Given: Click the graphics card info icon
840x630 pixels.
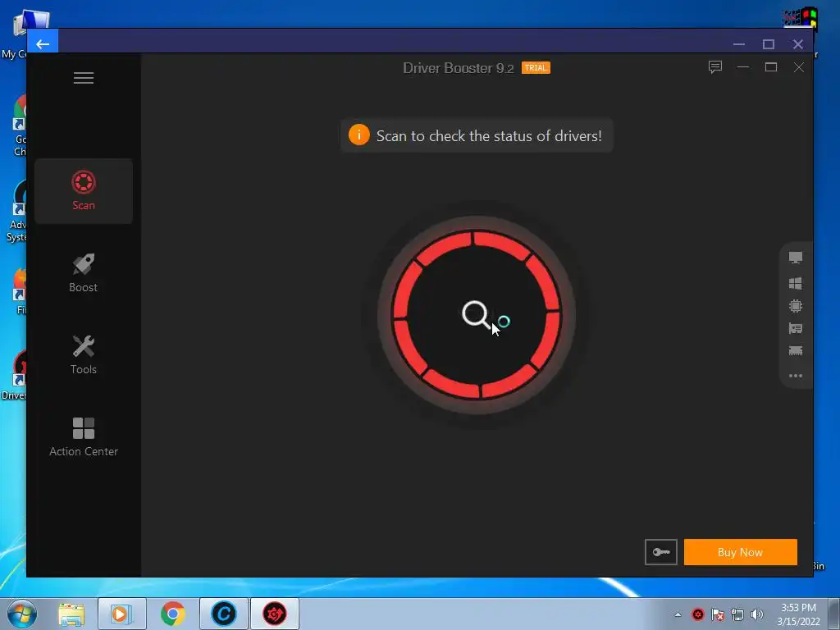Looking at the screenshot, I should pos(796,328).
